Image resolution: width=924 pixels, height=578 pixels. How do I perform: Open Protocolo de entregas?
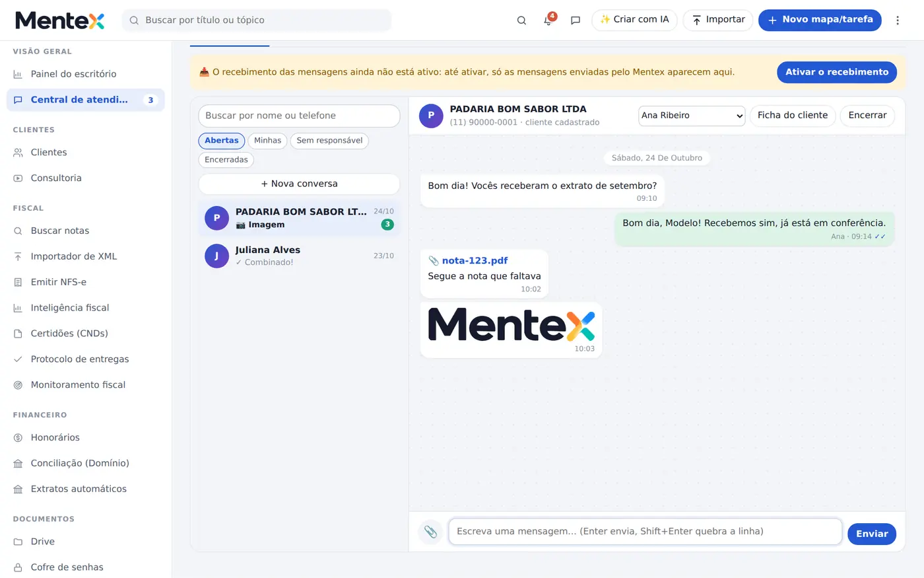pos(86,359)
